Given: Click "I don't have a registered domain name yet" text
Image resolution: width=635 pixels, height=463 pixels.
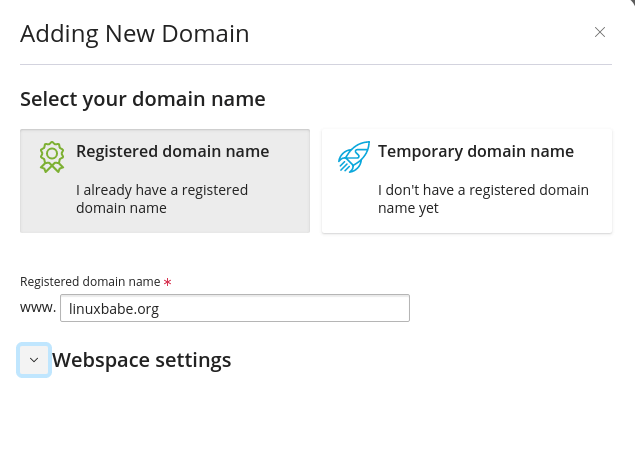Looking at the screenshot, I should [x=483, y=199].
